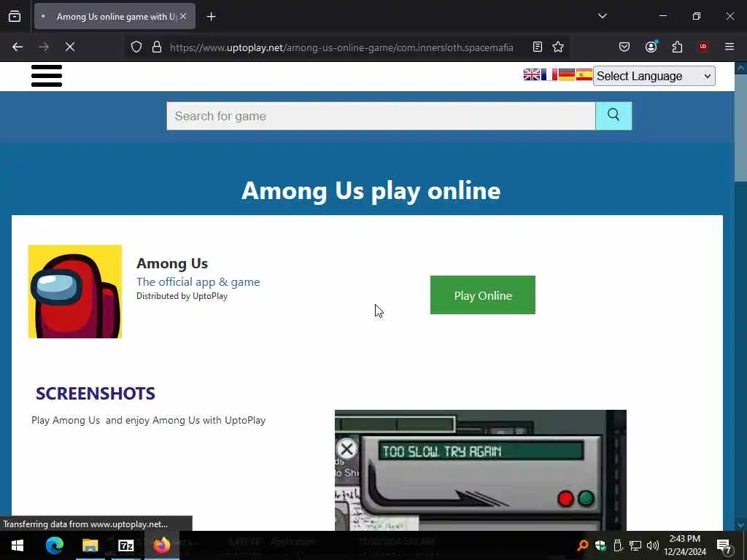Open Firefox View icon
The image size is (747, 560).
(x=15, y=16)
